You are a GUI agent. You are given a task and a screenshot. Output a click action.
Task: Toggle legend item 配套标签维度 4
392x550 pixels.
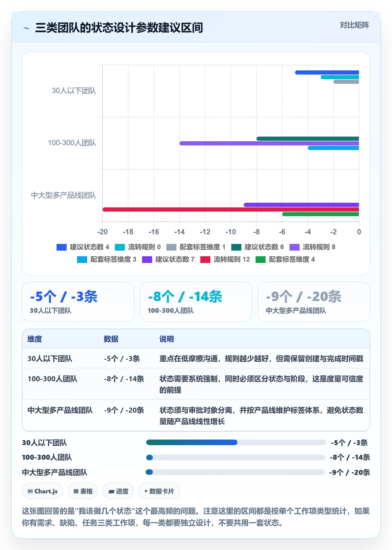(x=285, y=259)
